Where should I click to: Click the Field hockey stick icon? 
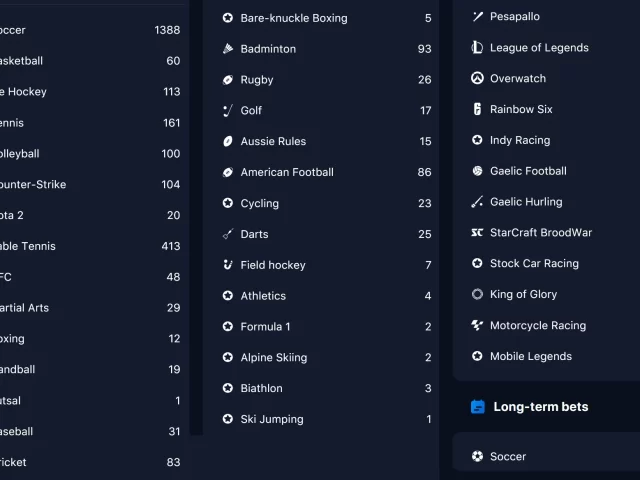click(228, 265)
